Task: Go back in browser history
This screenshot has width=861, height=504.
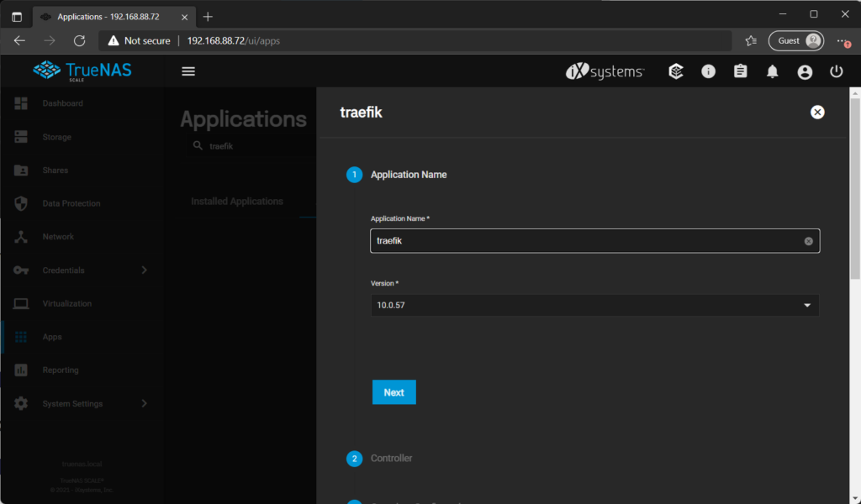Action: [20, 40]
